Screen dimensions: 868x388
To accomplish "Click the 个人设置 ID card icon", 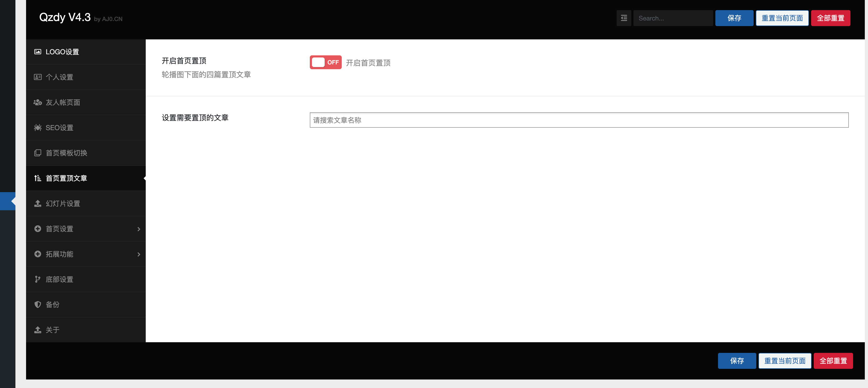I will (38, 77).
